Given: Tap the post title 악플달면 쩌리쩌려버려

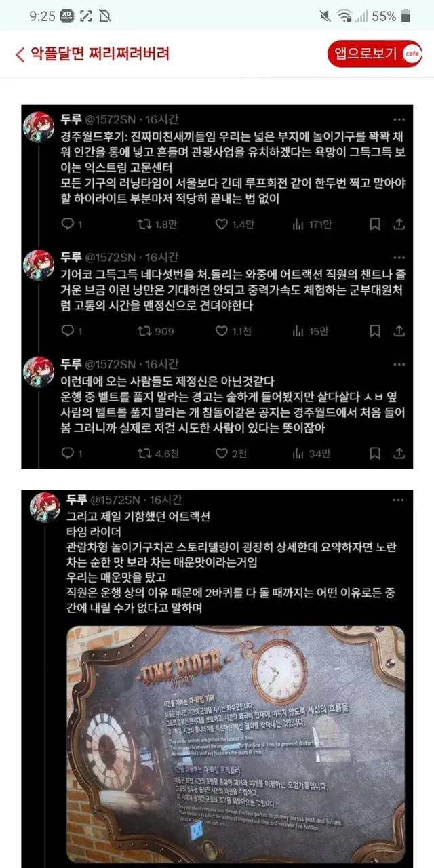Looking at the screenshot, I should pyautogui.click(x=100, y=54).
